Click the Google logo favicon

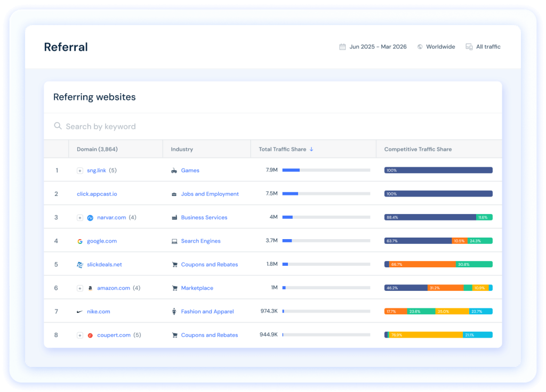coord(80,241)
